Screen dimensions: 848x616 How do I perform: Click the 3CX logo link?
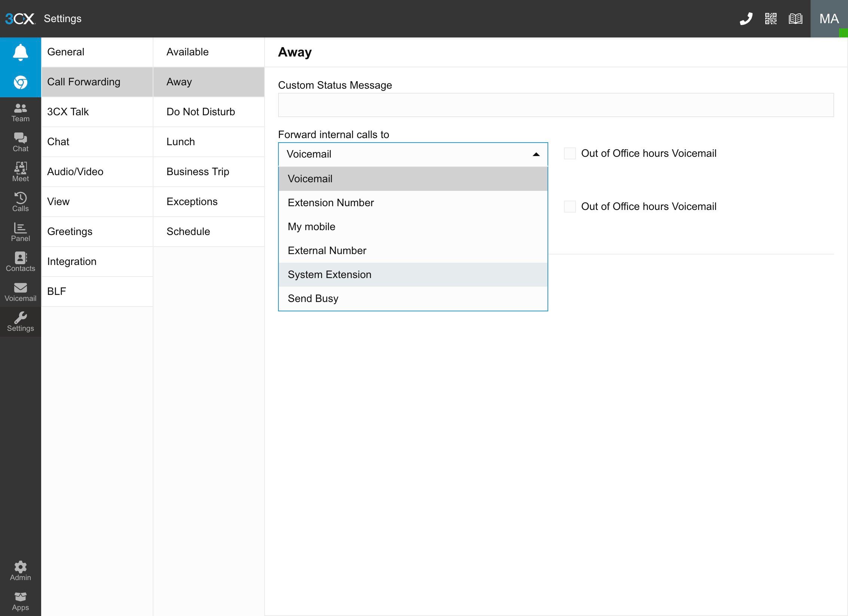(20, 18)
